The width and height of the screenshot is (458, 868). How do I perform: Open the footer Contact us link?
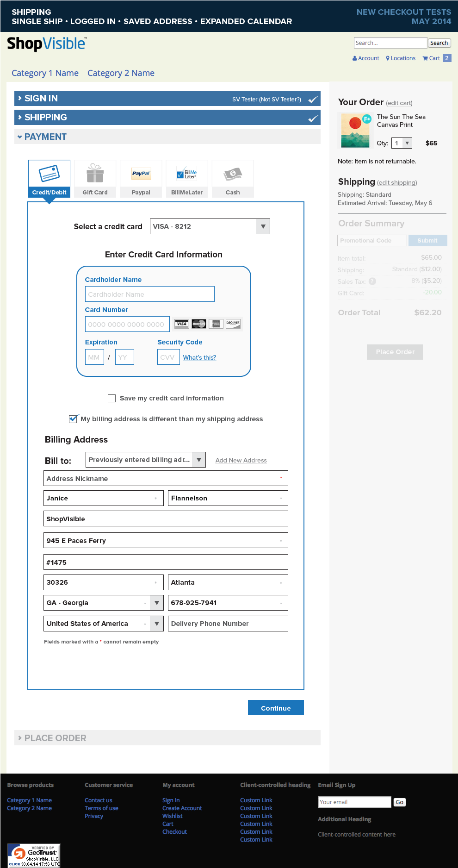[99, 800]
